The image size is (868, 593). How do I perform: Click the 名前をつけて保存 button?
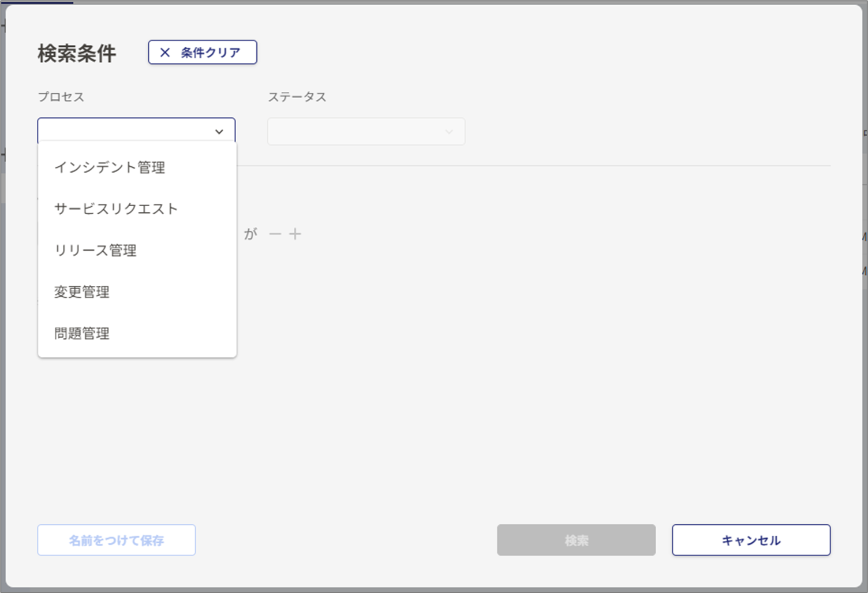pyautogui.click(x=116, y=540)
